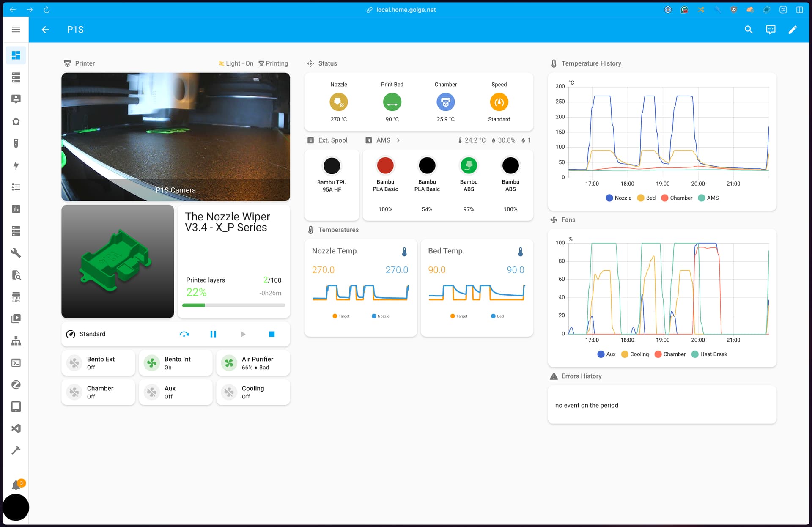Image resolution: width=812 pixels, height=527 pixels.
Task: Click the edit dashboard pencil icon
Action: (x=793, y=30)
